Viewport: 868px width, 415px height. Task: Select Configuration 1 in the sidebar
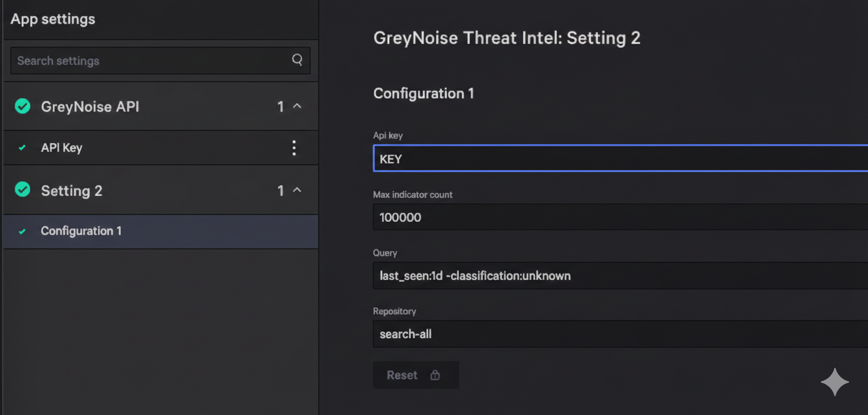point(81,231)
